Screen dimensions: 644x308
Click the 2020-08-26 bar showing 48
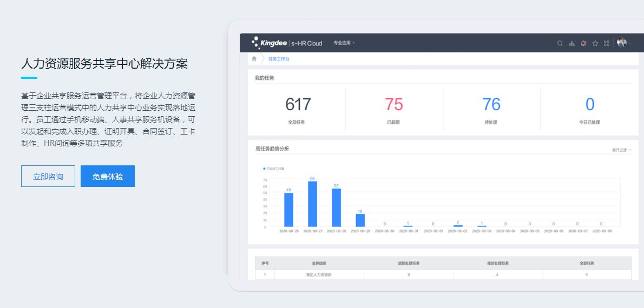pos(289,210)
